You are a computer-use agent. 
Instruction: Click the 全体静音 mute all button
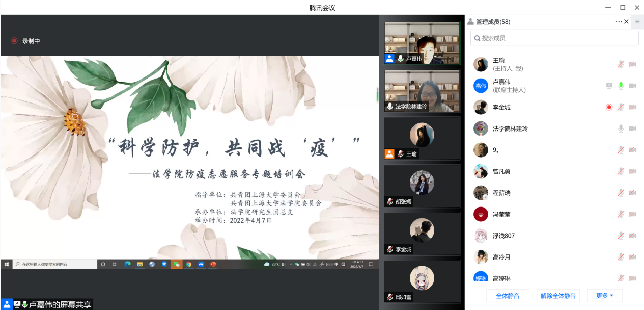tap(508, 296)
